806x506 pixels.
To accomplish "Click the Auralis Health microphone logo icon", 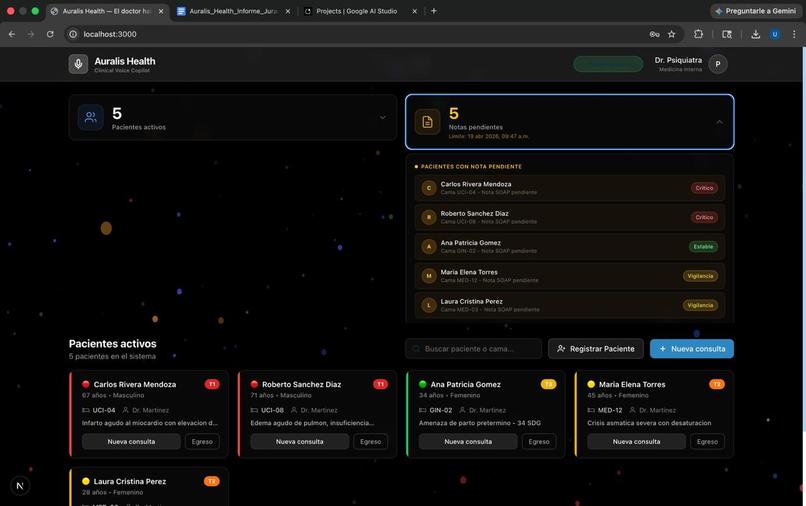I will [78, 64].
